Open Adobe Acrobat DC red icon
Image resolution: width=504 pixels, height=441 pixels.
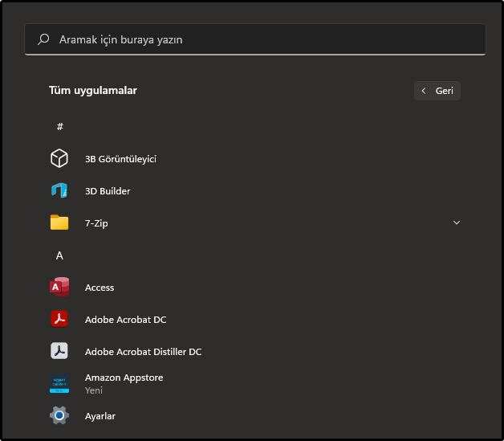click(59, 319)
